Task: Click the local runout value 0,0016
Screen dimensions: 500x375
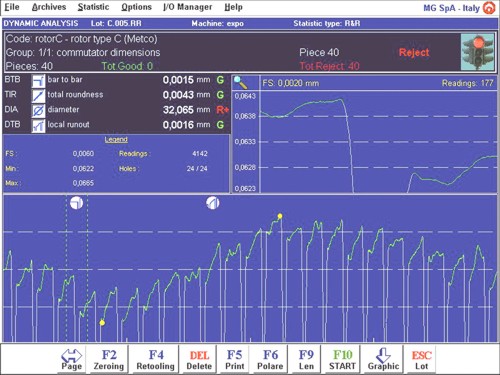Action: [178, 125]
